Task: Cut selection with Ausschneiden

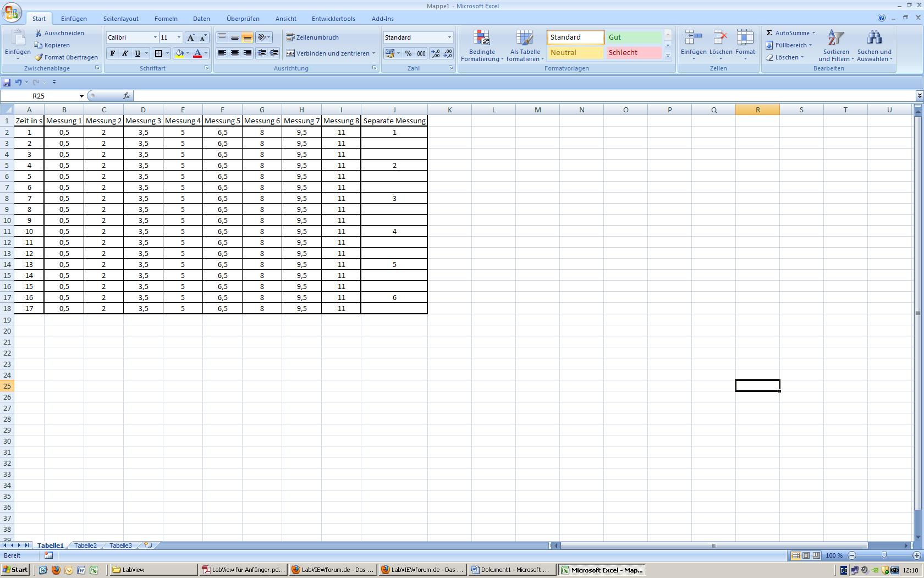Action: 59,33
